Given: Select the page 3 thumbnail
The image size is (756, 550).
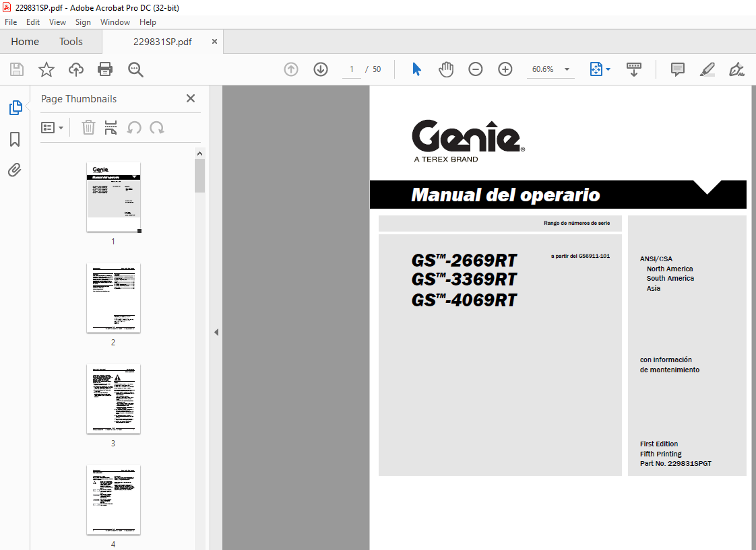Looking at the screenshot, I should 113,399.
